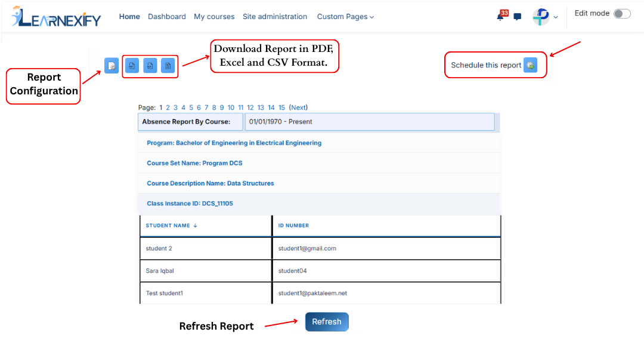
Task: Go to page 14 of the report
Action: tap(271, 107)
